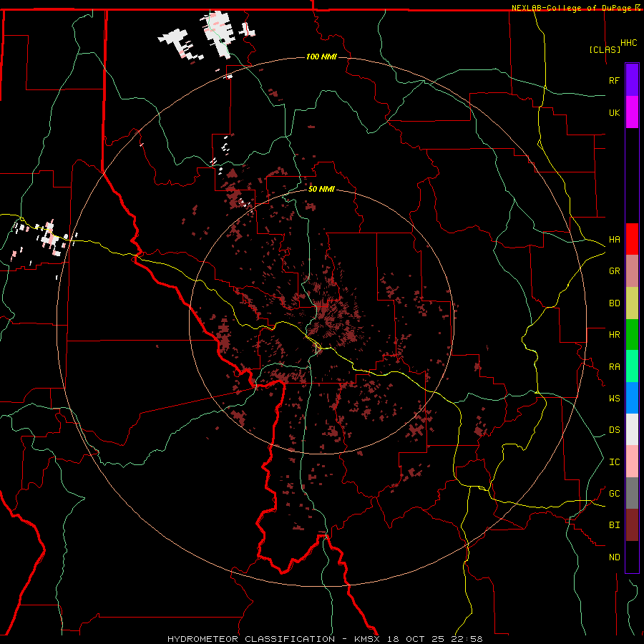Click the UK legend label text
The width and height of the screenshot is (644, 644).
[x=614, y=112]
